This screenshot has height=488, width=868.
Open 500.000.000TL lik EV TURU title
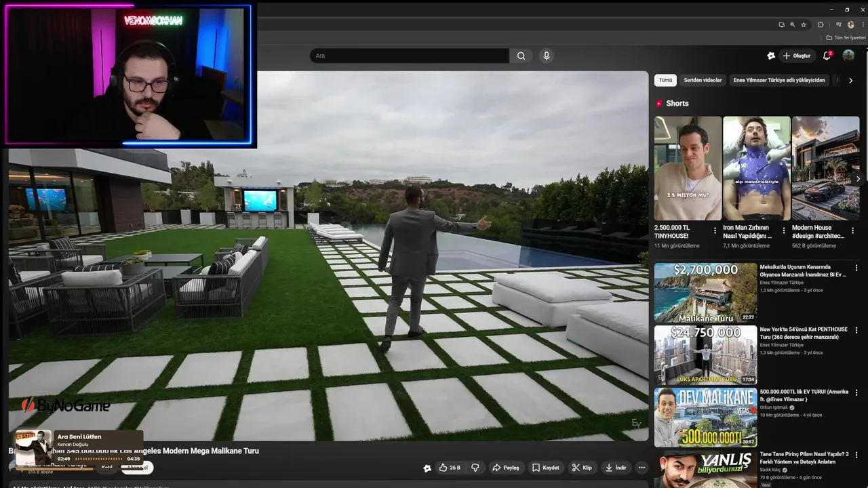click(x=804, y=395)
